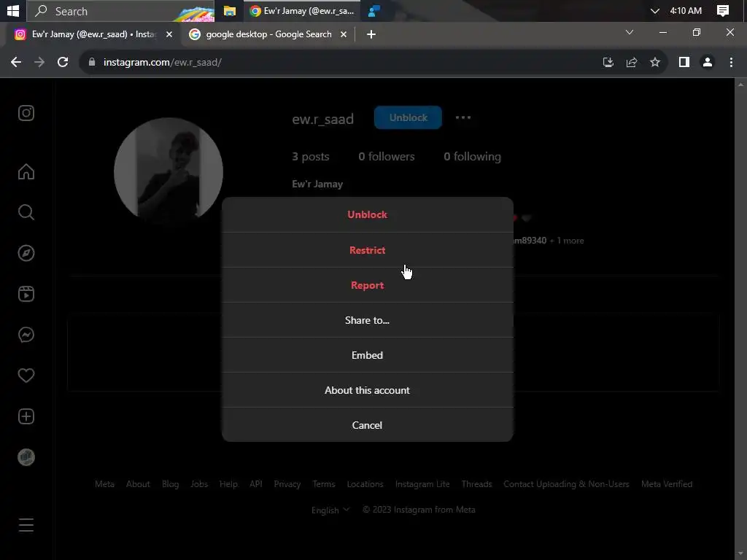
Task: Click the address bar URL
Action: (x=163, y=63)
